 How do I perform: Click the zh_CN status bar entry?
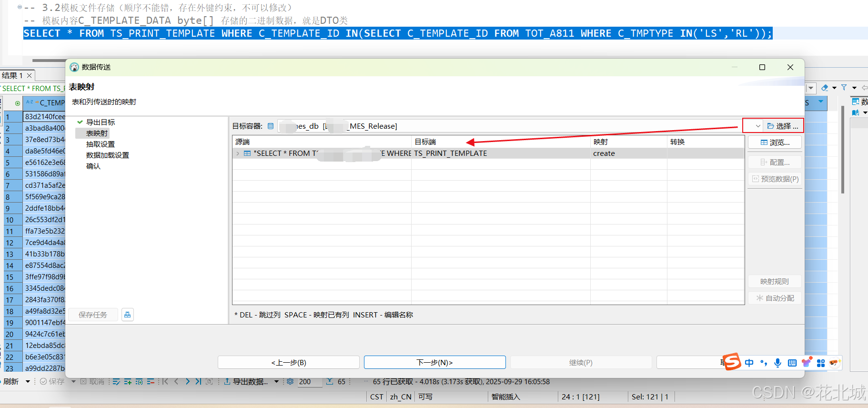click(x=401, y=397)
